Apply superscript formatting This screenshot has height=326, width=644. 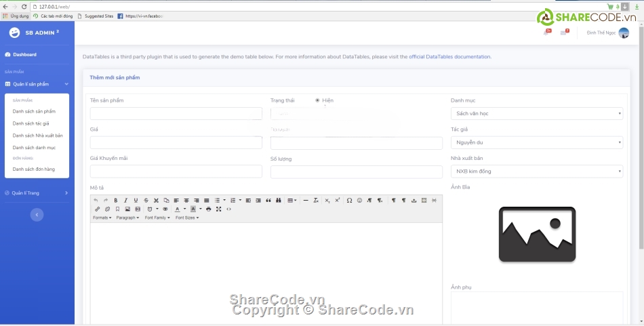click(x=337, y=201)
